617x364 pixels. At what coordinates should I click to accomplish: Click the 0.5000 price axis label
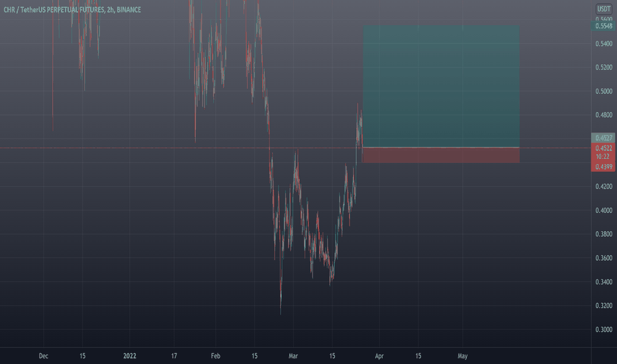604,91
